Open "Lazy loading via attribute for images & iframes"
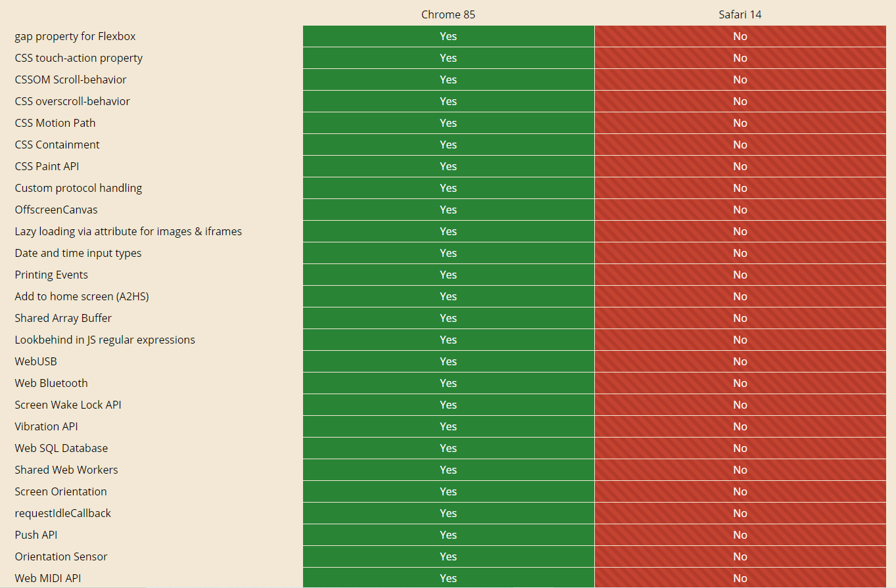Image resolution: width=896 pixels, height=588 pixels. coord(128,231)
